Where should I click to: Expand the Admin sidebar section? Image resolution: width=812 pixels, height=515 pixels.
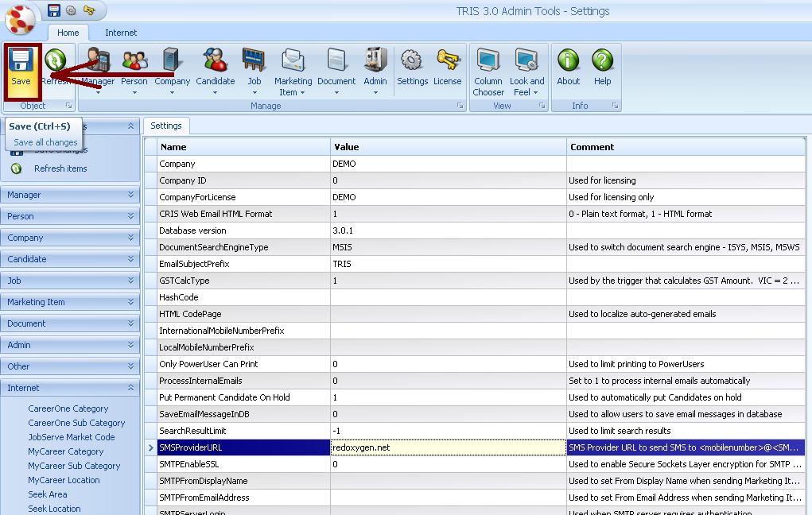[70, 345]
